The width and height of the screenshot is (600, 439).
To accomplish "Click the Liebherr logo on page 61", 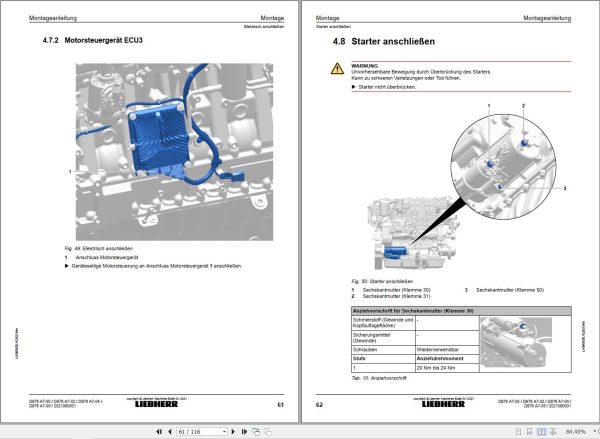I will point(157,404).
